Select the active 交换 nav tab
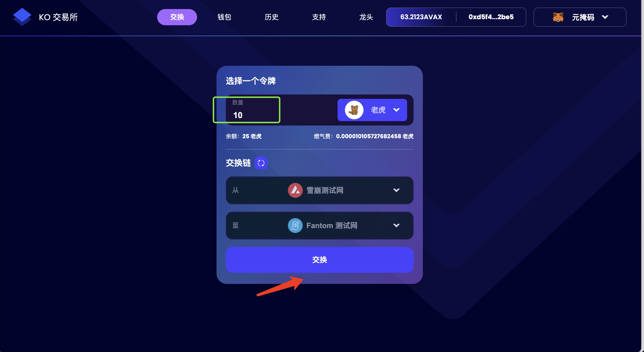 [x=177, y=17]
